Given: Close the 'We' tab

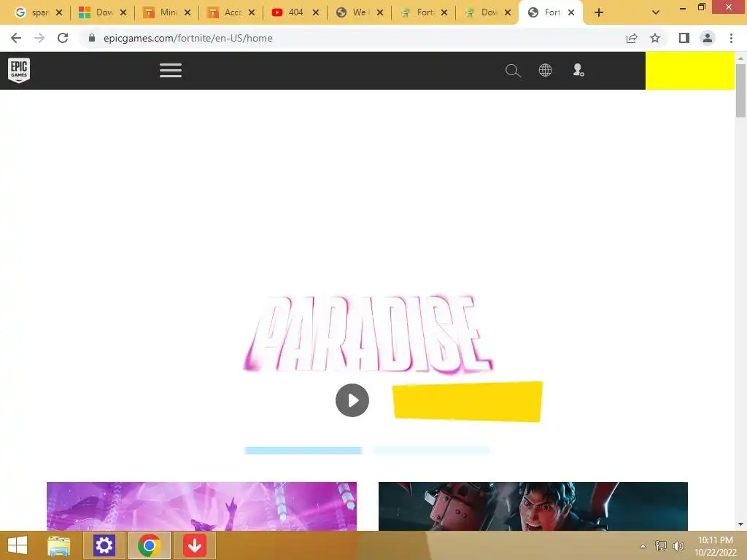Looking at the screenshot, I should click(x=380, y=12).
